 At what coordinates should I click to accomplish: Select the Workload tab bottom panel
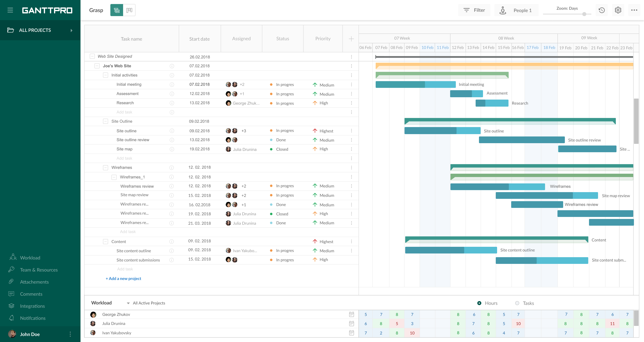[101, 303]
